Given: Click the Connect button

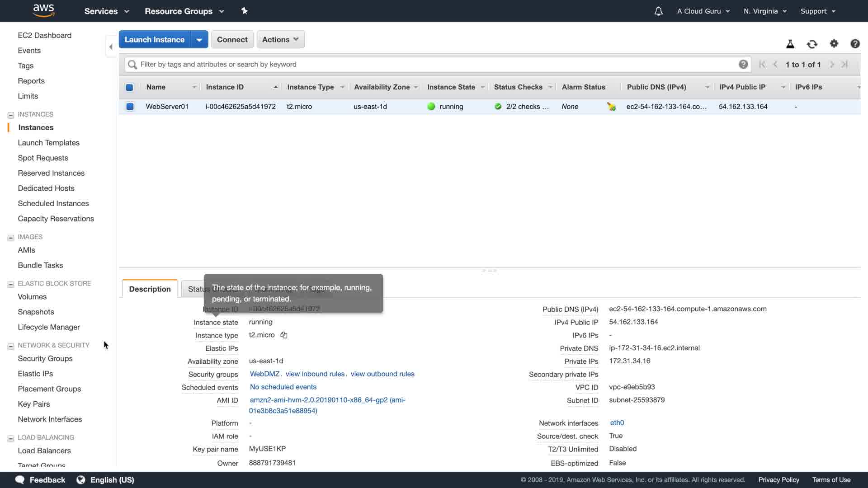Looking at the screenshot, I should 232,40.
